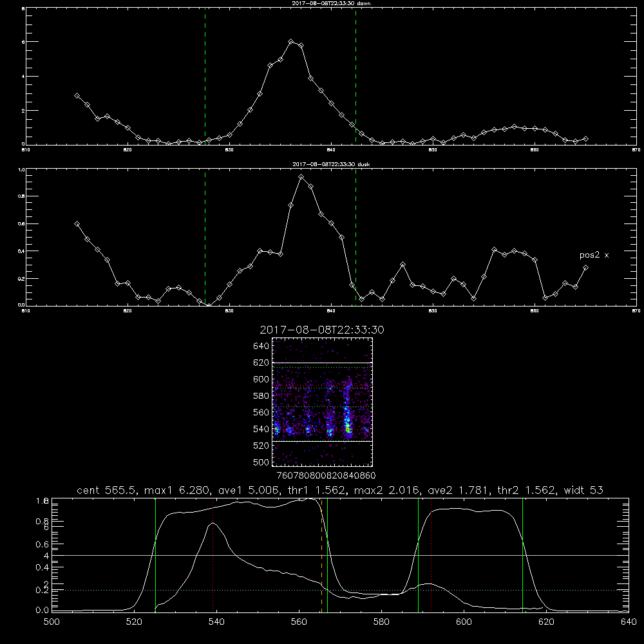Select the first diamond point of dawn curve
This screenshot has height=644, width=644.
pyautogui.click(x=77, y=96)
